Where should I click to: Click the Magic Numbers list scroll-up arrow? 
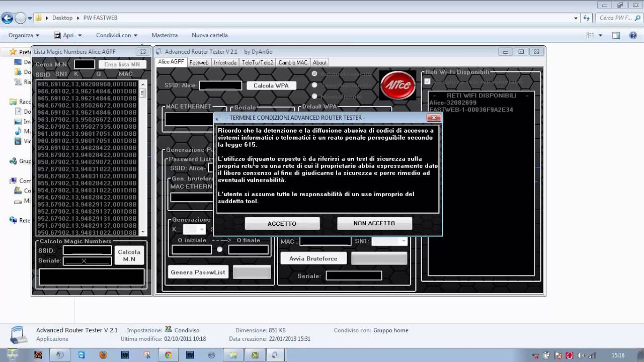coord(143,84)
